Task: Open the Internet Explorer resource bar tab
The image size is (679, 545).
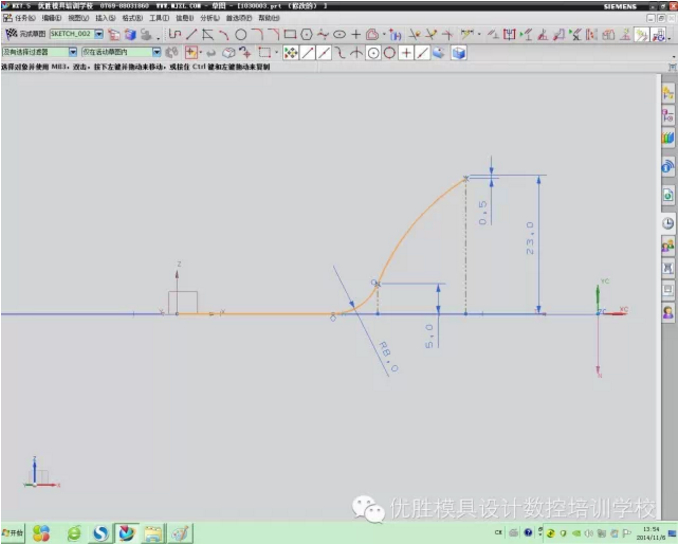Action: (x=668, y=167)
